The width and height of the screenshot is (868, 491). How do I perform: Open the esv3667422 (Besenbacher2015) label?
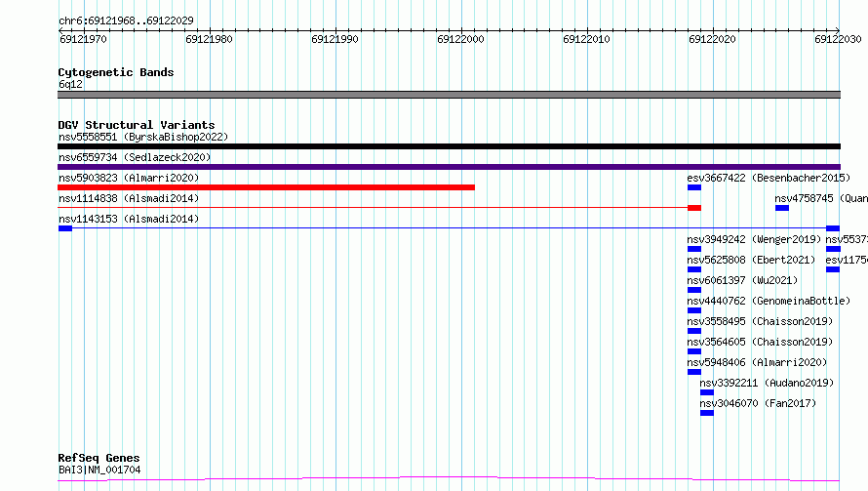click(769, 178)
